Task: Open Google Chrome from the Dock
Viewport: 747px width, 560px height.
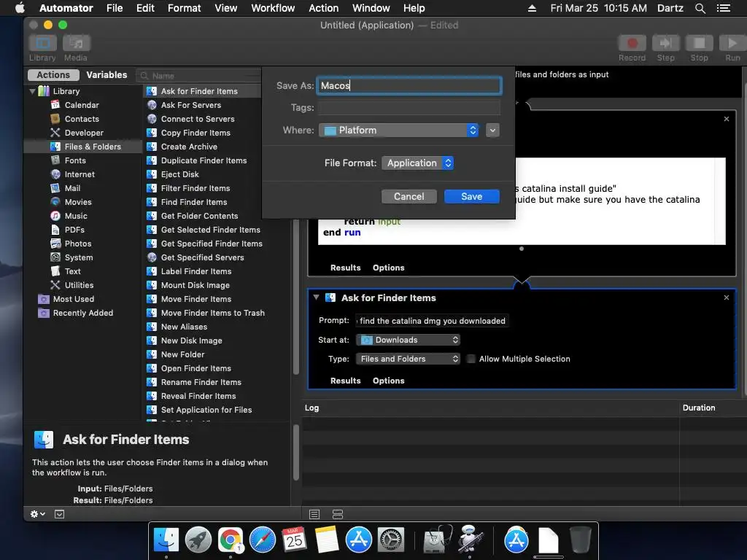Action: 231,540
